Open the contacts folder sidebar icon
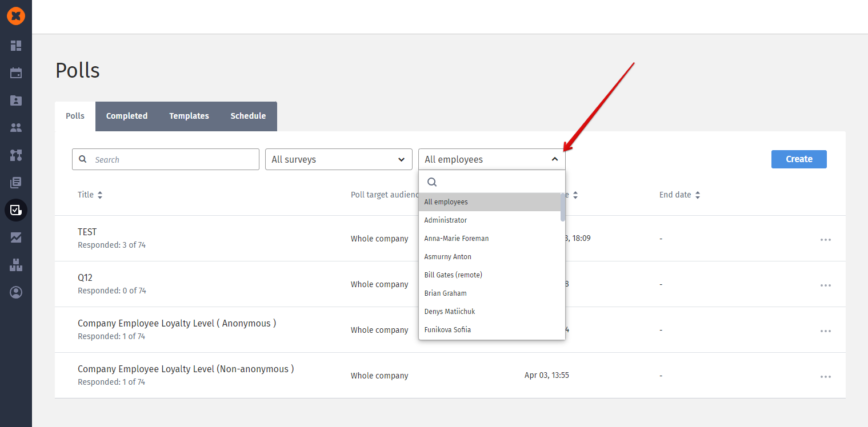 16,100
